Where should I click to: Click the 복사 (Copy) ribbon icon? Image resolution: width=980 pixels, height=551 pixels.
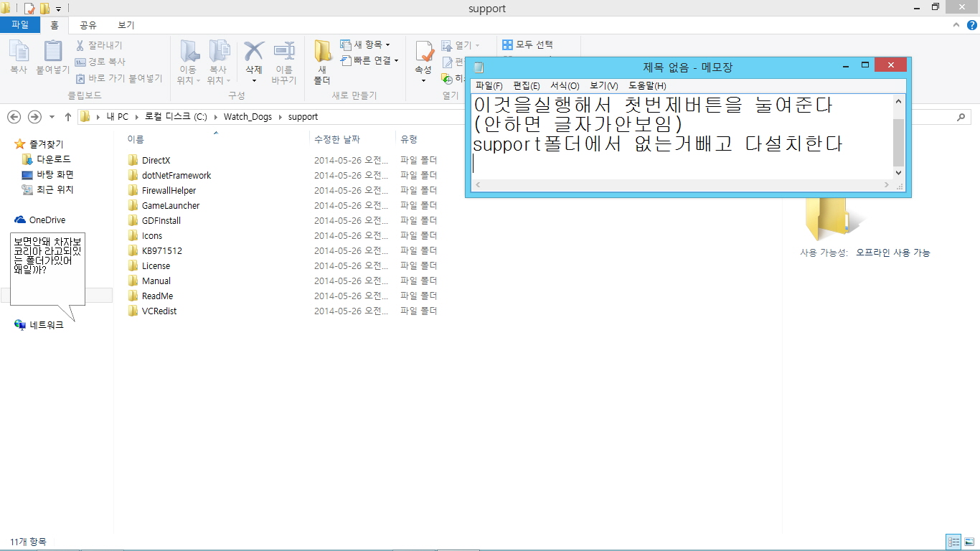pos(18,57)
